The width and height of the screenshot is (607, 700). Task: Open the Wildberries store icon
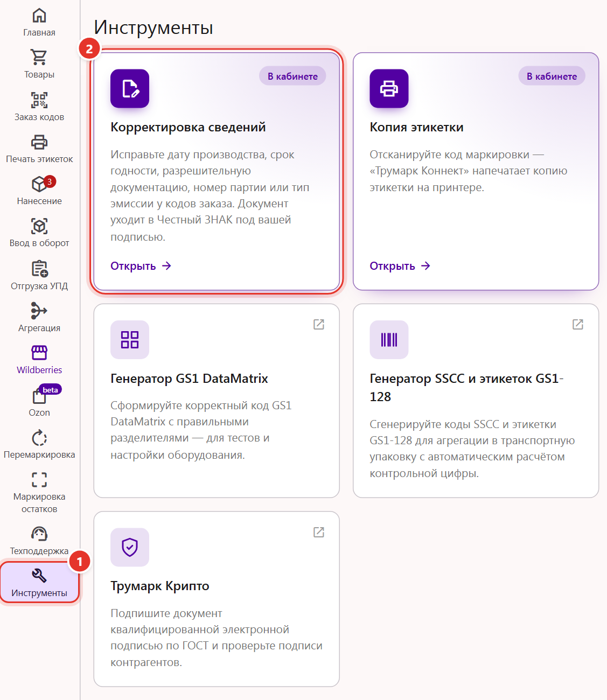tap(39, 353)
